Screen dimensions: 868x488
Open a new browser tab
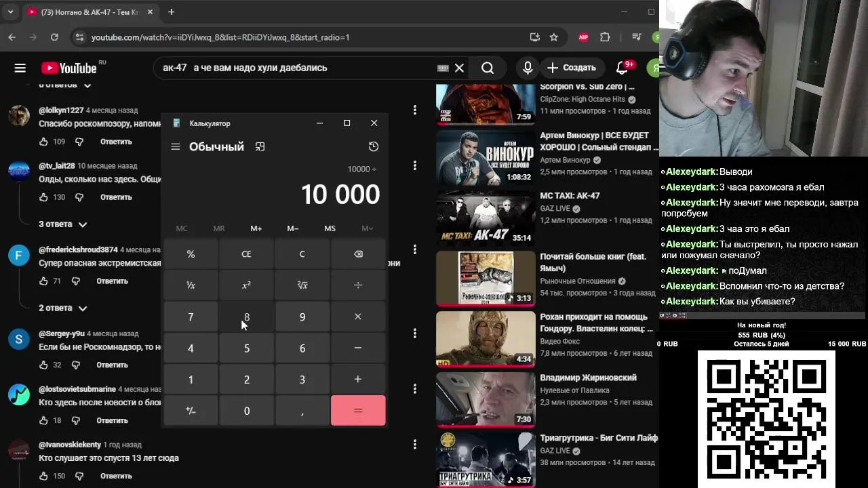pyautogui.click(x=171, y=12)
